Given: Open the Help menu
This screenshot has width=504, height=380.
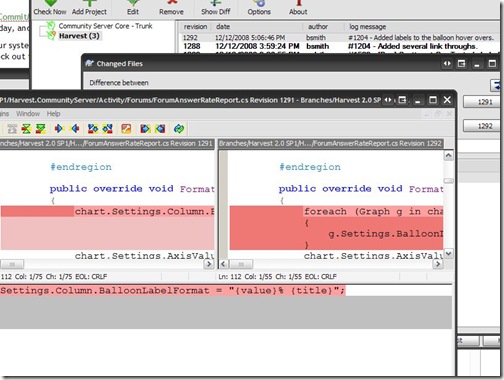Looking at the screenshot, I should (x=53, y=114).
